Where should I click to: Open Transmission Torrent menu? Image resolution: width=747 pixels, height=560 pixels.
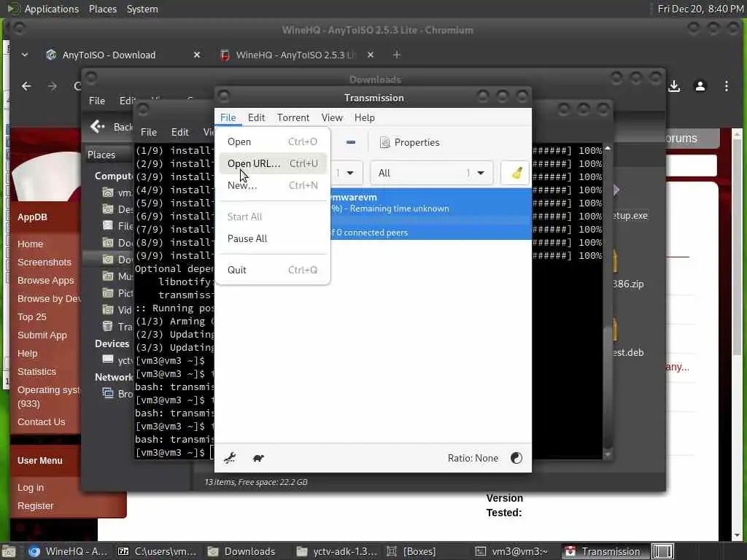[293, 117]
